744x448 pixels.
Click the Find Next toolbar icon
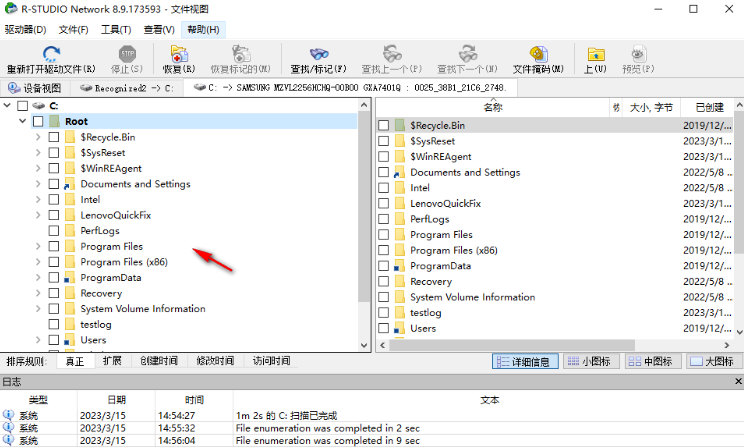[467, 54]
